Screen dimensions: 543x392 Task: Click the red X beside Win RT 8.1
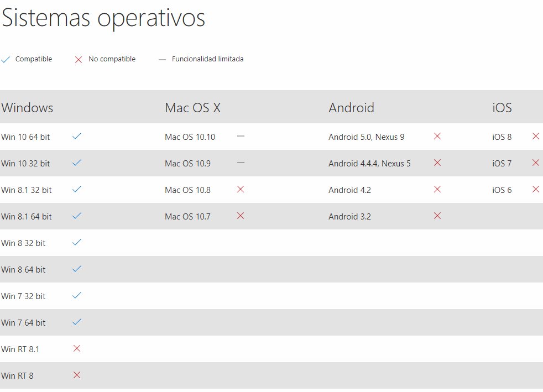[77, 348]
